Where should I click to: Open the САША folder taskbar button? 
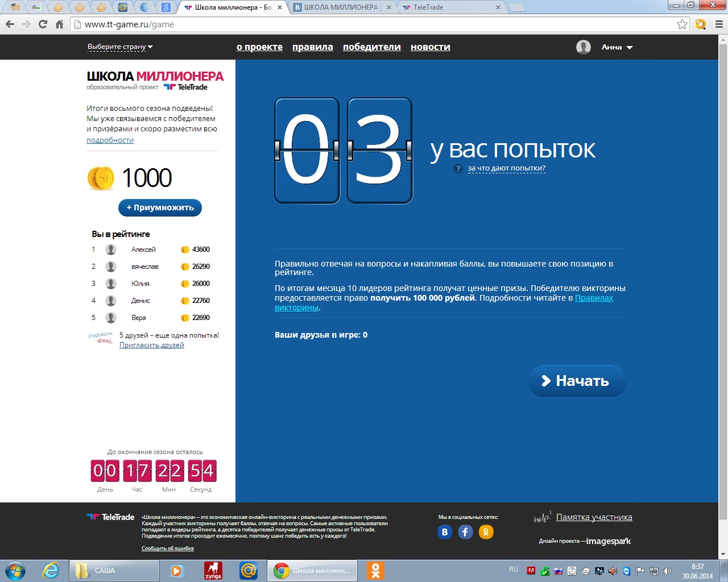[x=114, y=571]
